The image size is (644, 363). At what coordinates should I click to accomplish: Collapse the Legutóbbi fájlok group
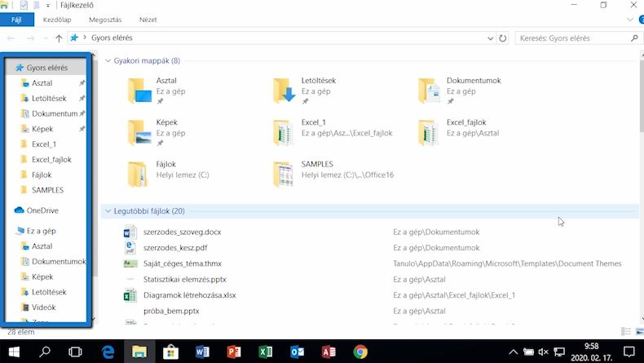tap(108, 211)
